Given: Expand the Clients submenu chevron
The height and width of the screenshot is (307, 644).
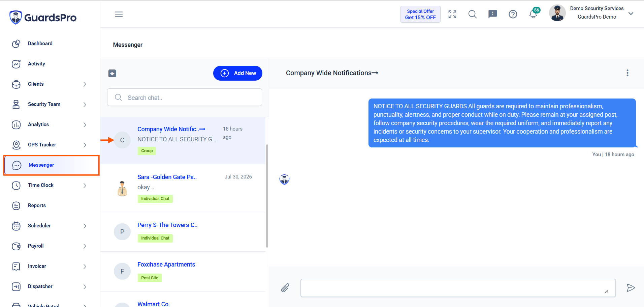Looking at the screenshot, I should point(85,84).
